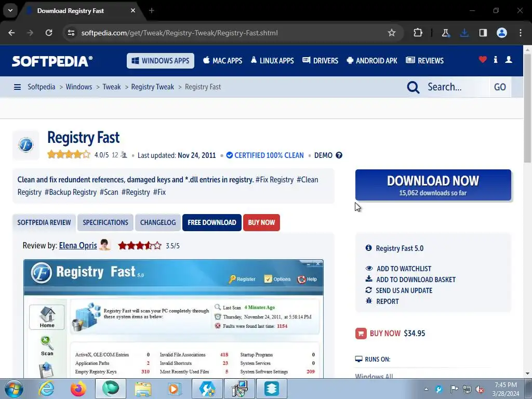The width and height of the screenshot is (532, 399).
Task: Open the Registry Fast screenshot image
Action: (x=174, y=318)
